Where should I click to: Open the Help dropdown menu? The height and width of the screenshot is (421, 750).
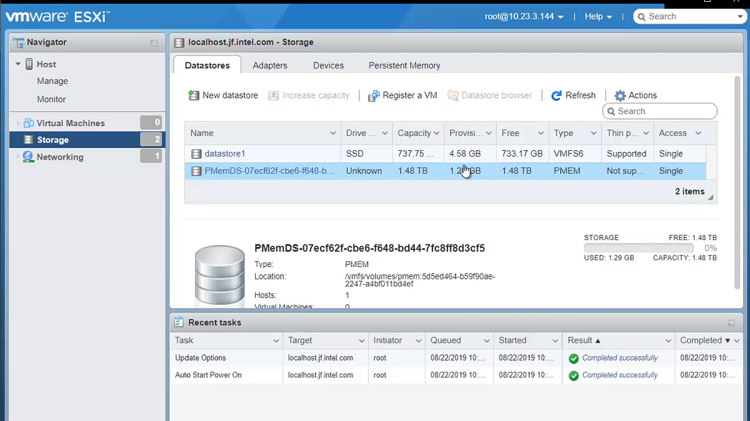click(598, 16)
